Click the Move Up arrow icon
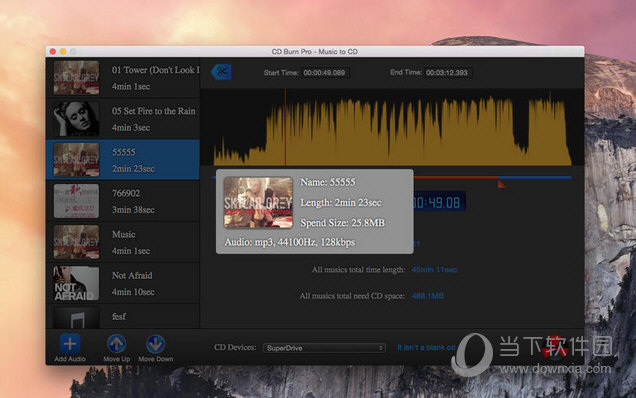 coord(116,344)
